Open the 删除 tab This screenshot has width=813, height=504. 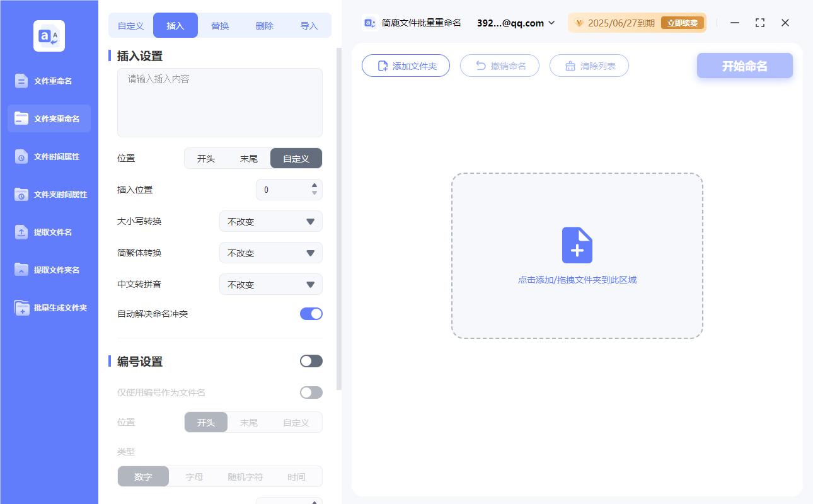[x=265, y=26]
